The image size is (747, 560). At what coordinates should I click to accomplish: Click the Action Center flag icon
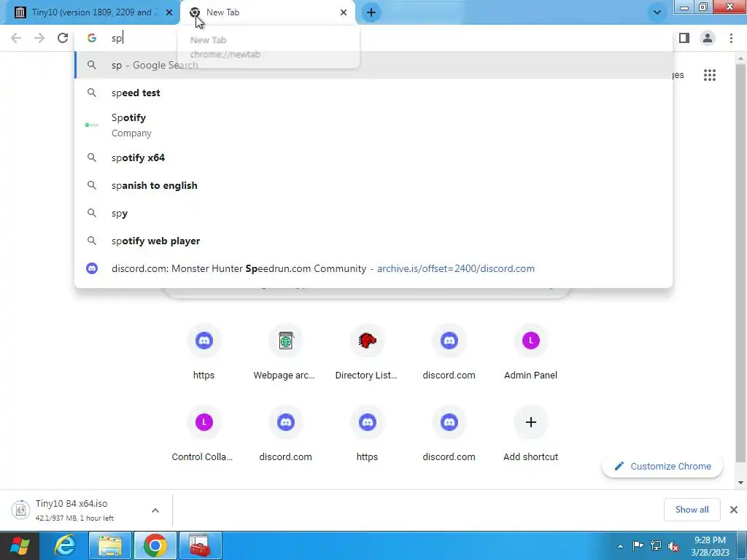638,545
